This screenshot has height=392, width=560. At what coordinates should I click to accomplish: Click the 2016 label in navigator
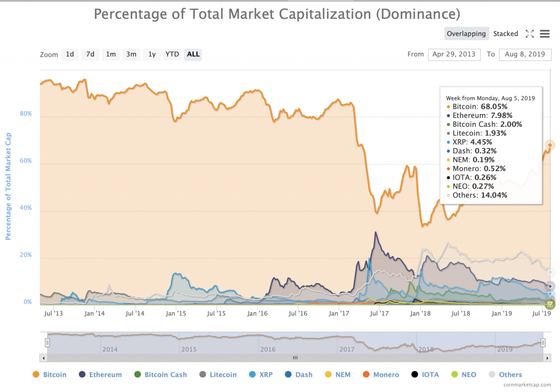pos(268,349)
